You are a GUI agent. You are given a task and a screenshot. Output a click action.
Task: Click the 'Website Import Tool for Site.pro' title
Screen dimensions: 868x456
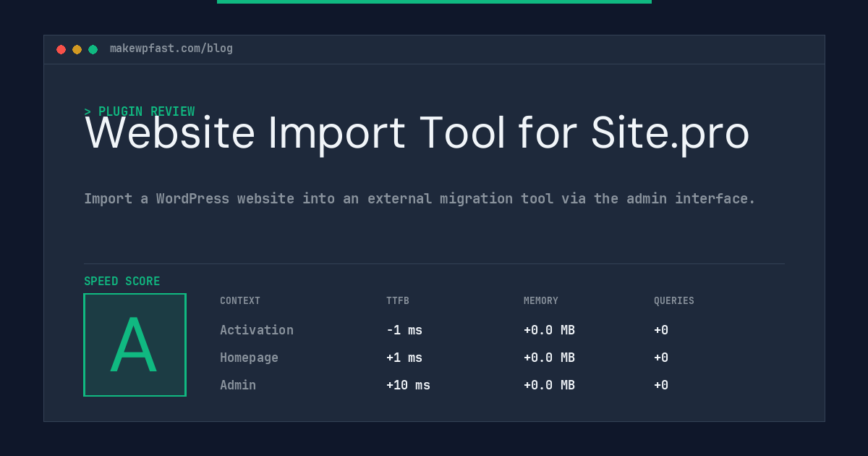pos(417,133)
